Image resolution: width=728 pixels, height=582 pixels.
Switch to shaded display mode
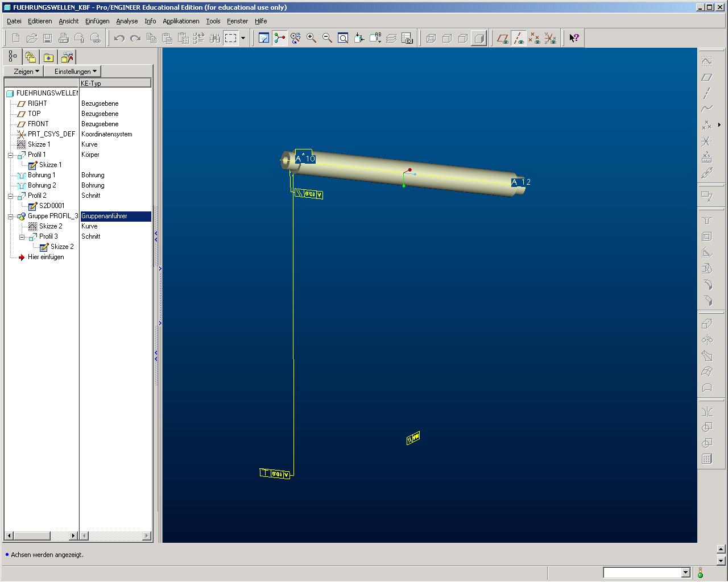[x=479, y=38]
